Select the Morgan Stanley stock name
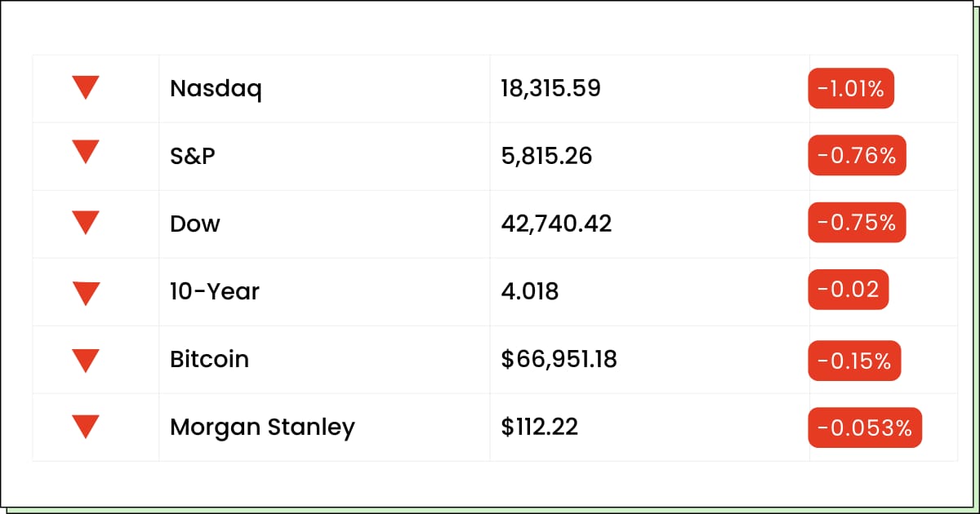Viewport: 980px width, 514px height. [x=262, y=428]
